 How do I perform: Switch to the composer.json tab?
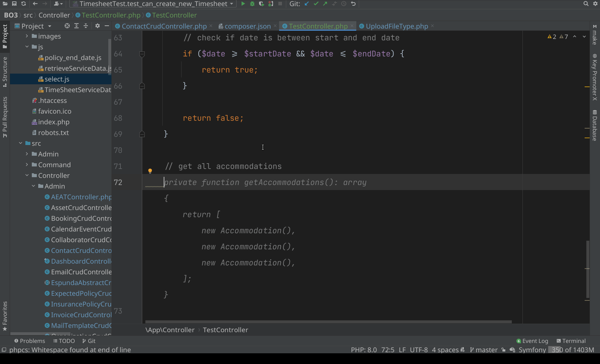point(248,26)
